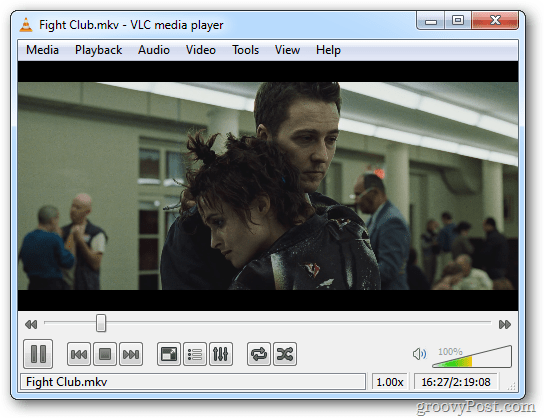The width and height of the screenshot is (544, 418).
Task: Click the 16:27/2:19:08 elapsed time label
Action: pyautogui.click(x=456, y=382)
